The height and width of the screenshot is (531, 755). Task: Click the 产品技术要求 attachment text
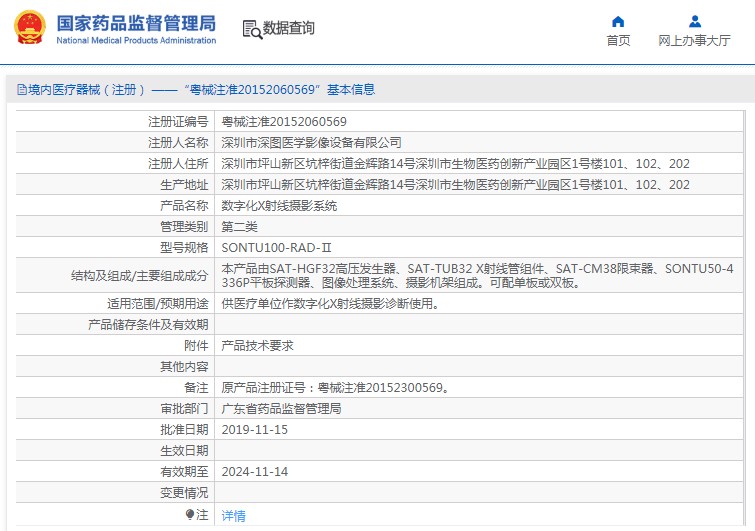coord(258,346)
